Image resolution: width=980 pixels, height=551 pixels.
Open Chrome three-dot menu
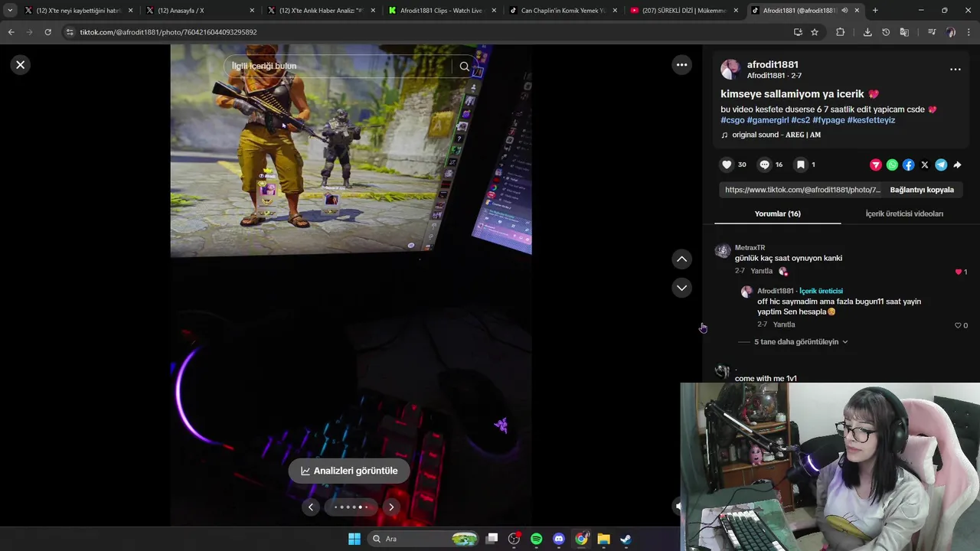969,32
